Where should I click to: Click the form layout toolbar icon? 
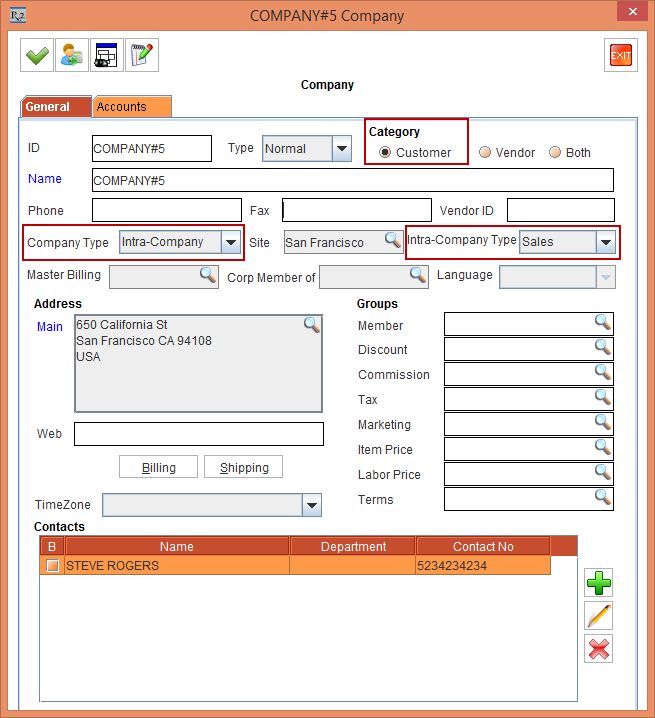pos(107,55)
